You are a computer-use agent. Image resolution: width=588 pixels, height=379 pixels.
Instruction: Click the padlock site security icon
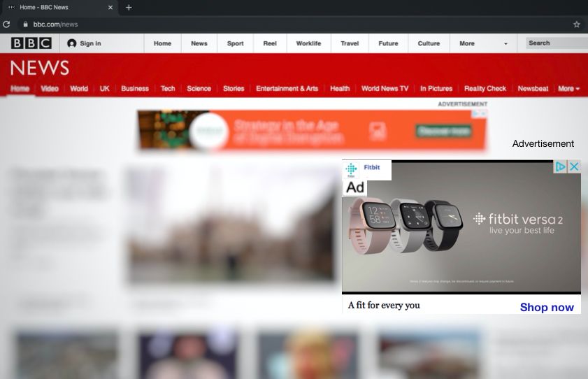(x=25, y=24)
